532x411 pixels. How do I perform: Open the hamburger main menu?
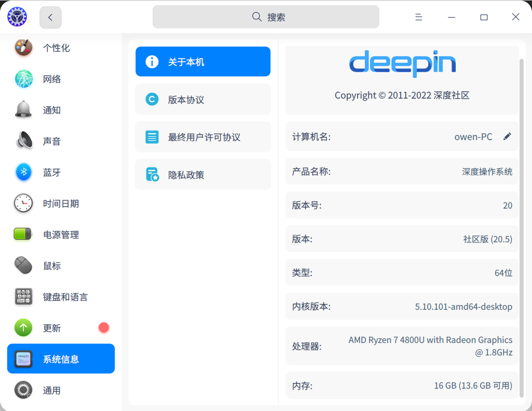point(418,17)
